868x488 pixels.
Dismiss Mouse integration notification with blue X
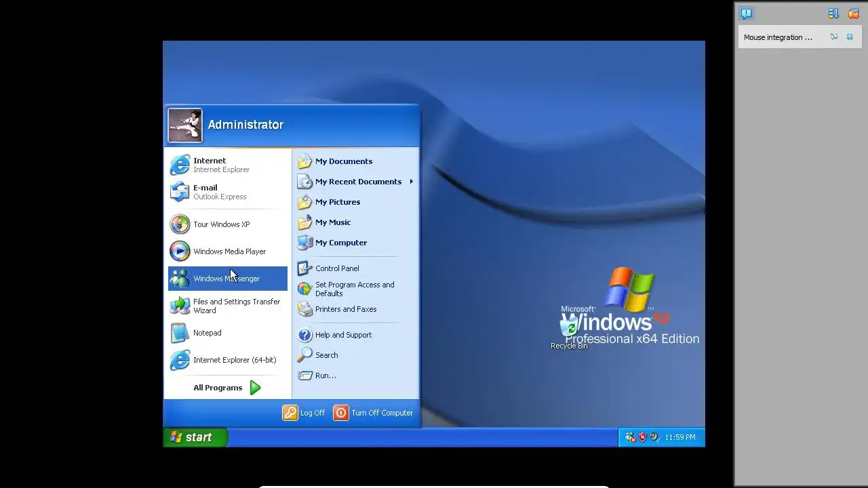pyautogui.click(x=850, y=37)
